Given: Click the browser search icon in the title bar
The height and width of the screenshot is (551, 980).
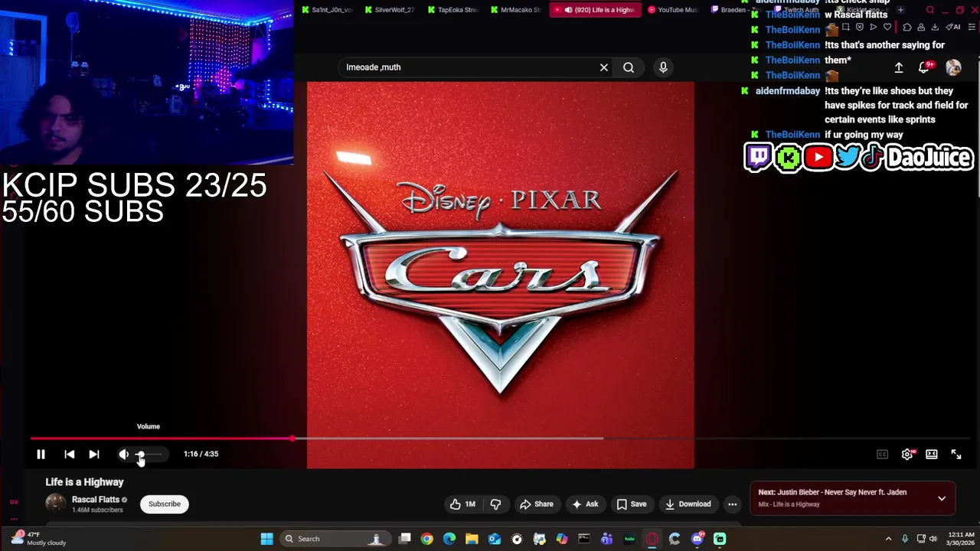Looking at the screenshot, I should (930, 10).
